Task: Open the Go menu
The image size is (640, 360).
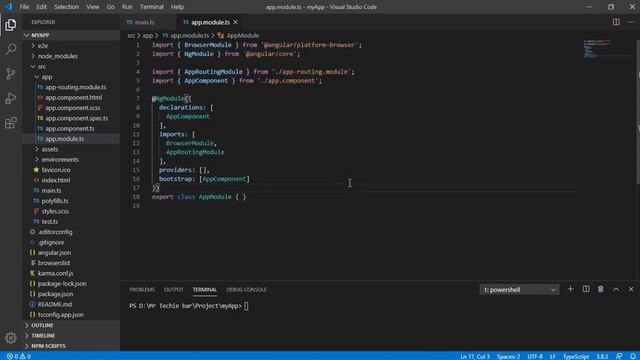Action: point(110,7)
